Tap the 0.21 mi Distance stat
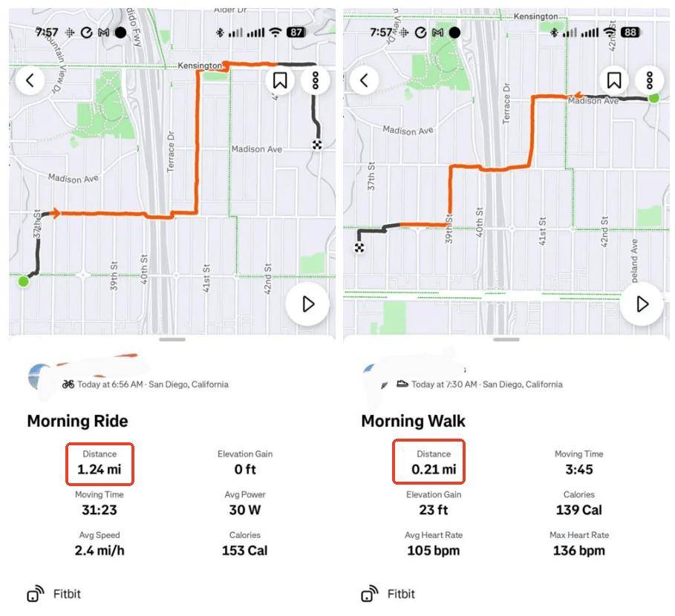Viewport: 675px width, 616px height. click(434, 462)
